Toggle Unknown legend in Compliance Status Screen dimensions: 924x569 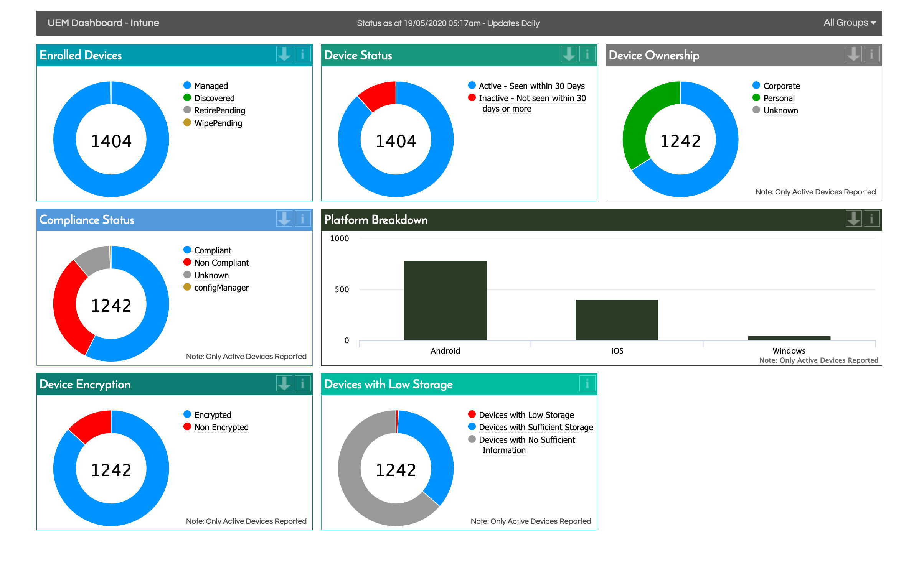click(206, 275)
